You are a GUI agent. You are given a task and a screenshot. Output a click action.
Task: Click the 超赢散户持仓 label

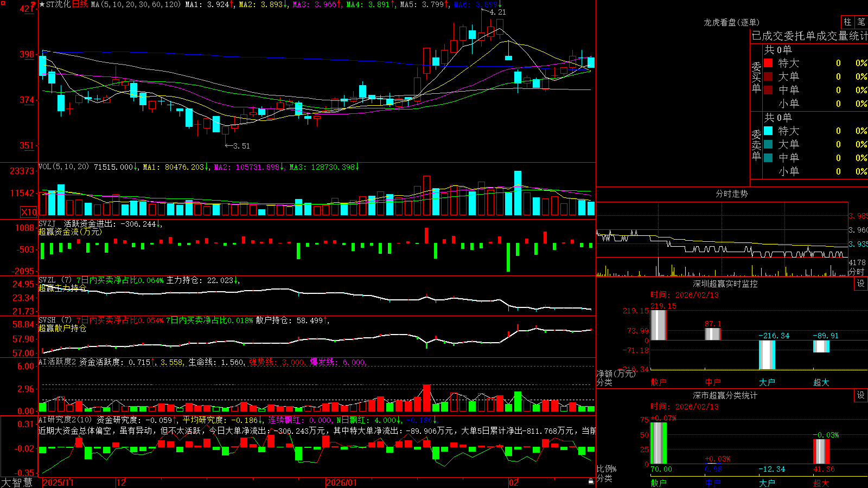point(62,328)
